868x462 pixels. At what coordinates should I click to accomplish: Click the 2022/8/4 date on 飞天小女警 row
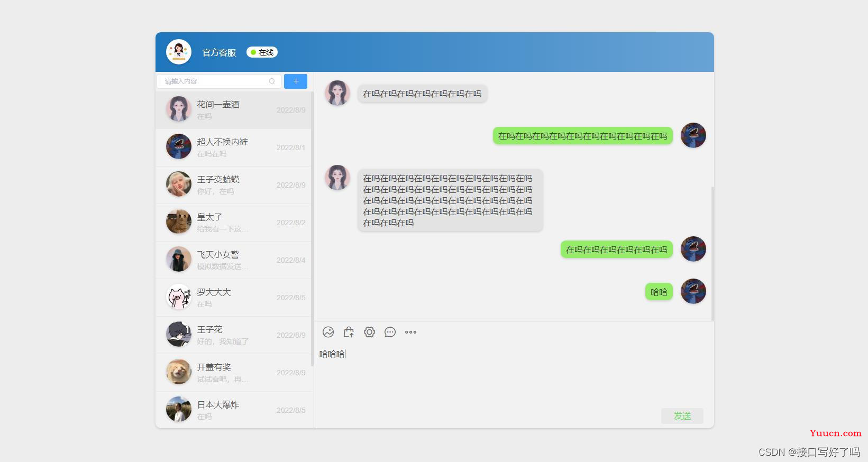(291, 260)
